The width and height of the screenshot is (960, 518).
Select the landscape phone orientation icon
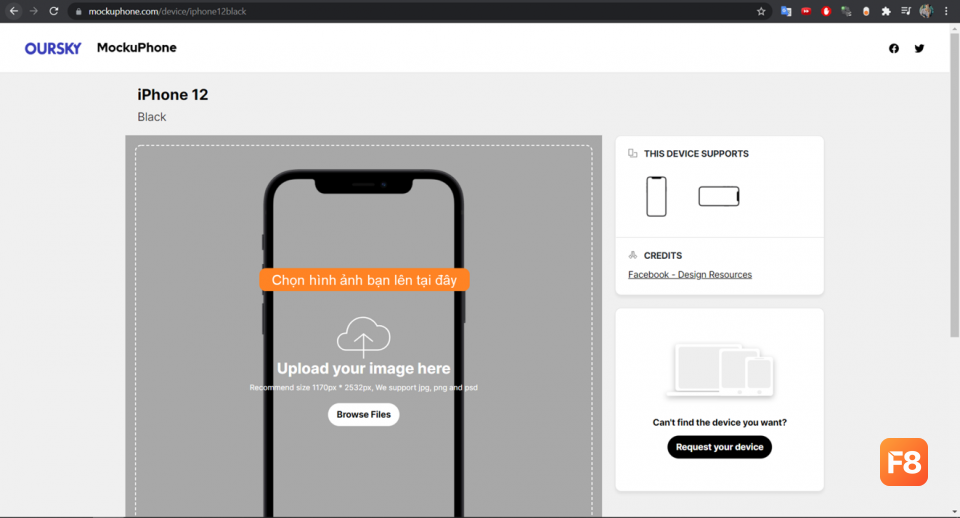(719, 197)
